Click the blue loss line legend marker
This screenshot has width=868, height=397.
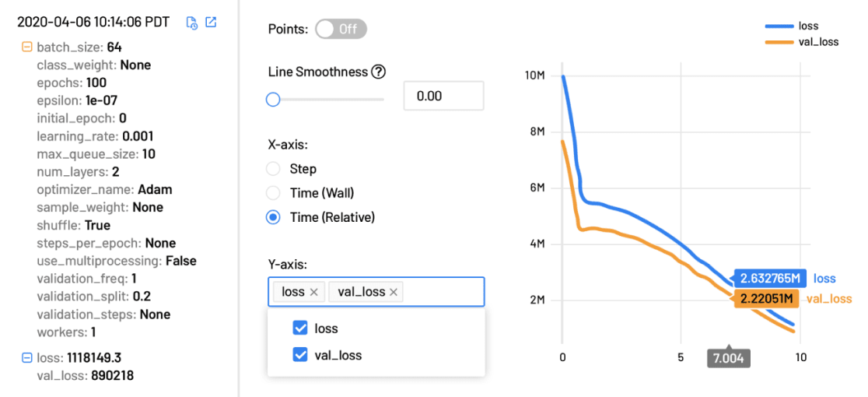click(x=780, y=26)
